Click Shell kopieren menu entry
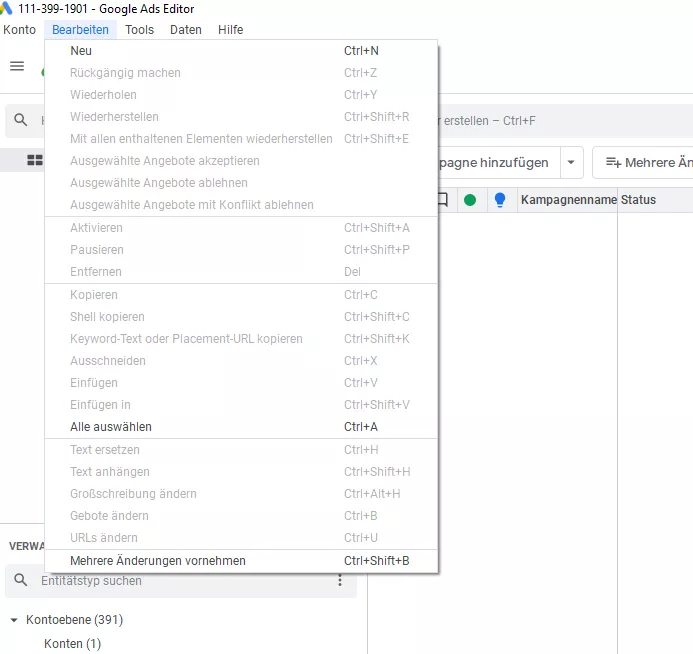The width and height of the screenshot is (693, 654). [x=241, y=317]
